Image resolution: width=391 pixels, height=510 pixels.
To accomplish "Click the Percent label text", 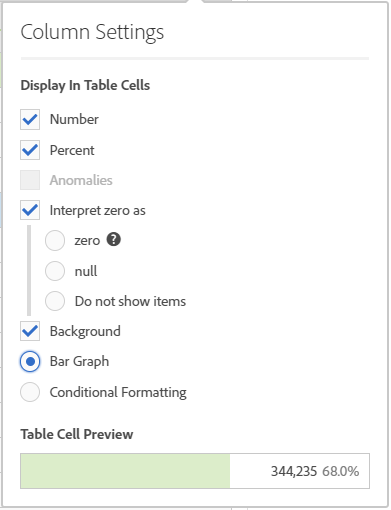I will [72, 150].
